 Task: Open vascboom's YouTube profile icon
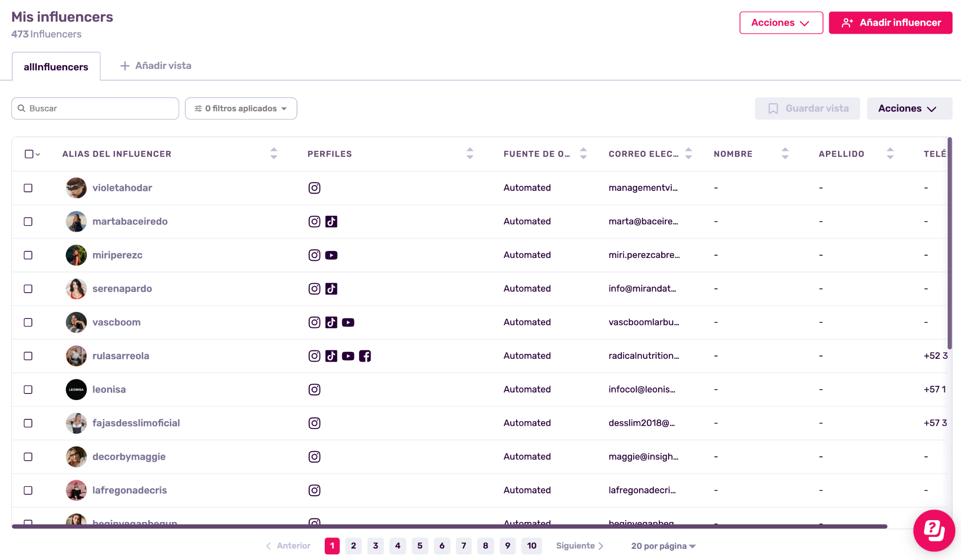(348, 322)
